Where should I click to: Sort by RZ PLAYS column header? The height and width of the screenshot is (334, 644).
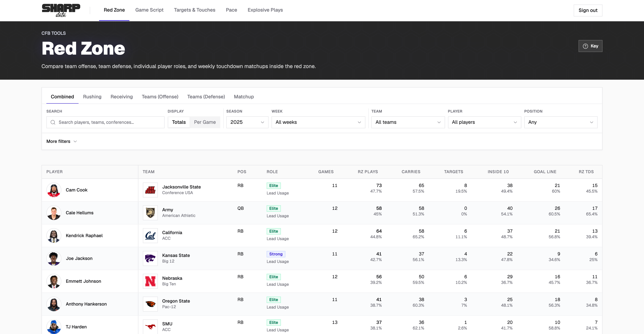pyautogui.click(x=368, y=172)
